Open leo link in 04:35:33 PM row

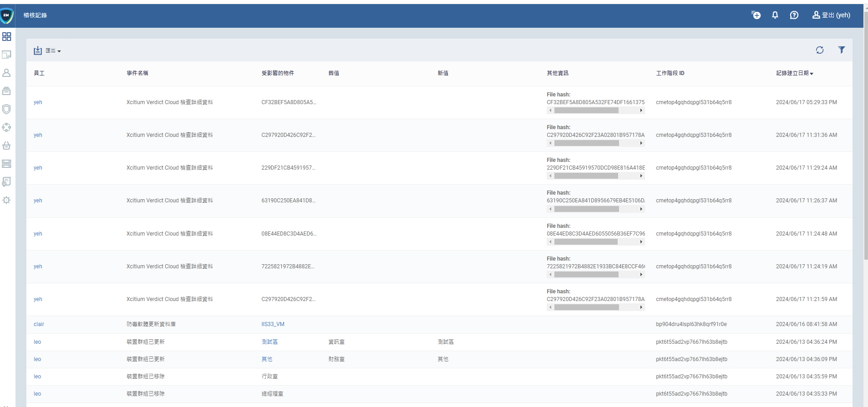point(37,394)
